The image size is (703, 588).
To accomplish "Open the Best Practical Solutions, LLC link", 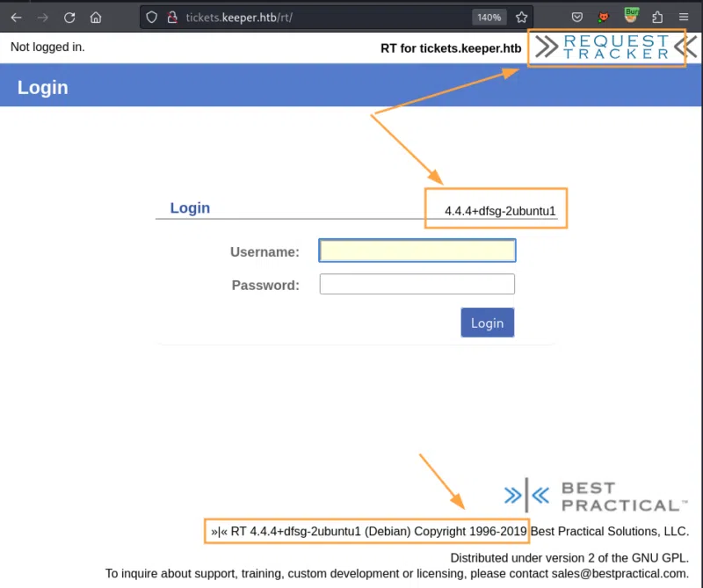I will pyautogui.click(x=609, y=531).
